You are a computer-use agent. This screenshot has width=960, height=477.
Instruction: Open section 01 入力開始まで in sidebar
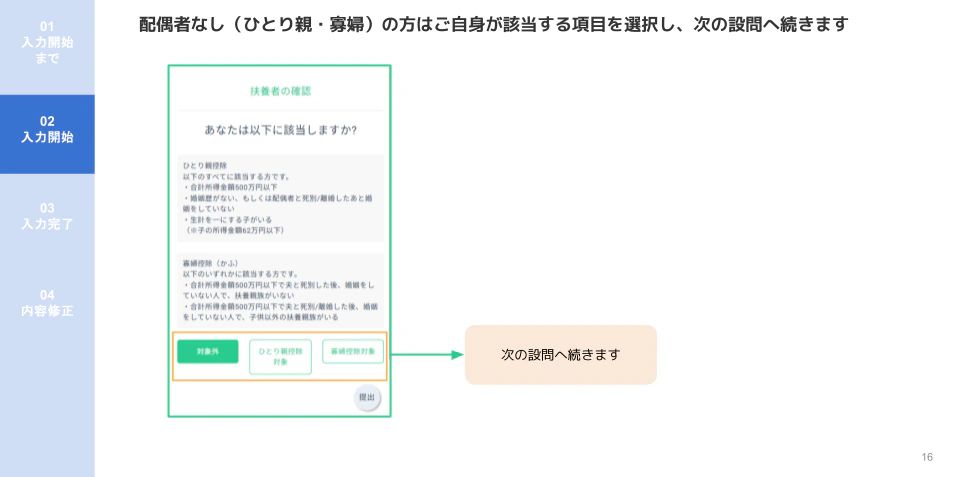(x=47, y=43)
